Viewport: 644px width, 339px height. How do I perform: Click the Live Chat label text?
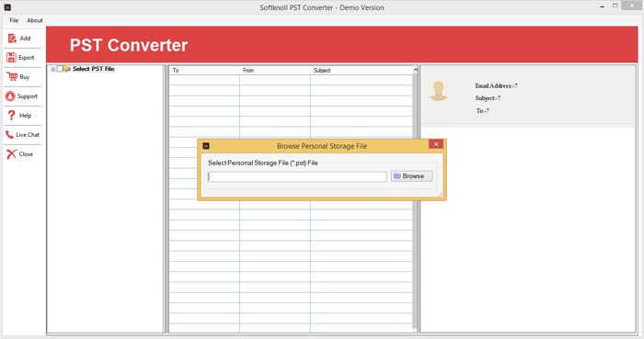click(x=28, y=134)
